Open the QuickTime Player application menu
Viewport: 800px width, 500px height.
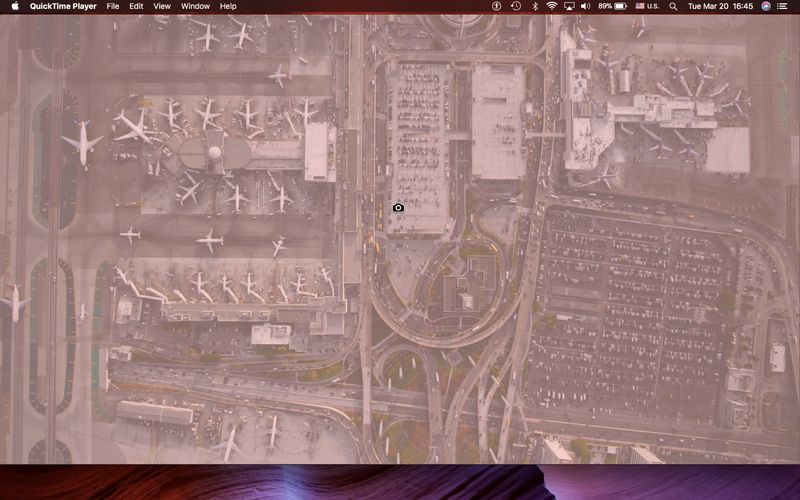click(x=63, y=6)
